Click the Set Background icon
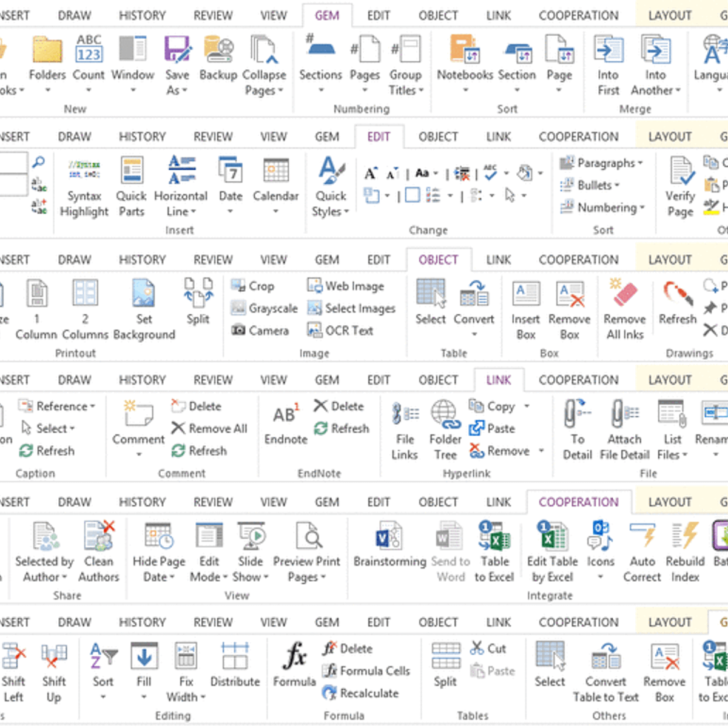The image size is (728, 728). [144, 292]
